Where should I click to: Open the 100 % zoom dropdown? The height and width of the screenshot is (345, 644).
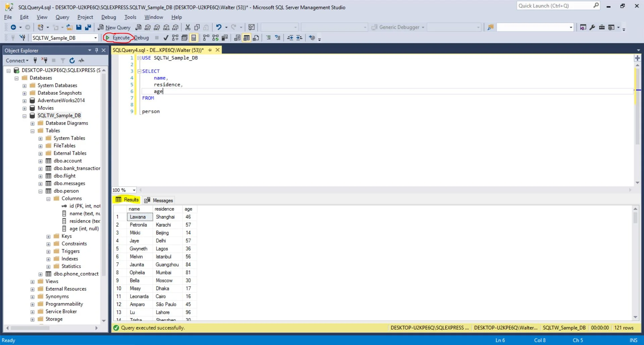coord(134,190)
